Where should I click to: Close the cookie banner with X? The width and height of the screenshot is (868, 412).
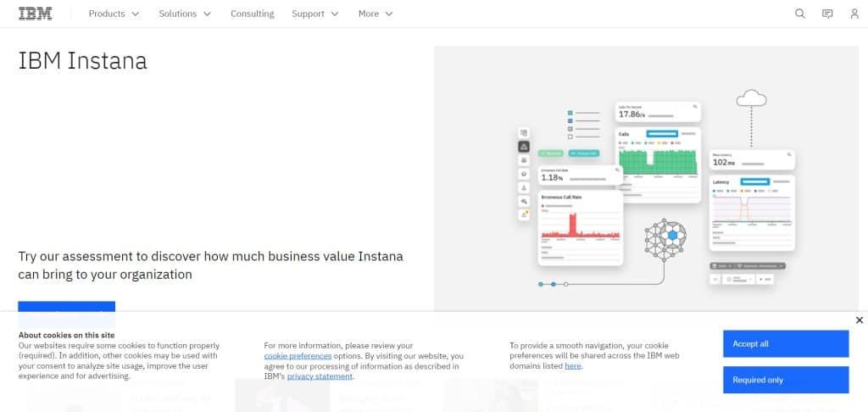click(860, 320)
